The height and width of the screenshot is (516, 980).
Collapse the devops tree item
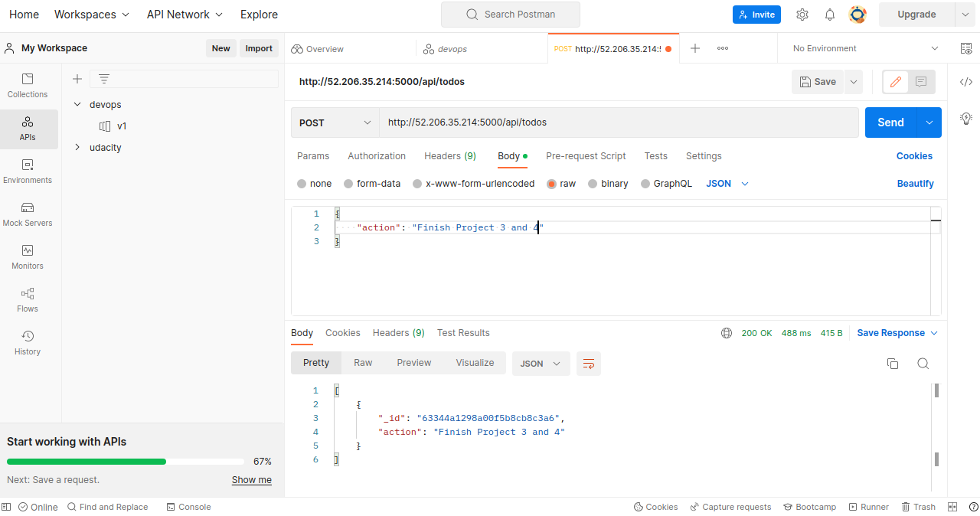point(77,104)
